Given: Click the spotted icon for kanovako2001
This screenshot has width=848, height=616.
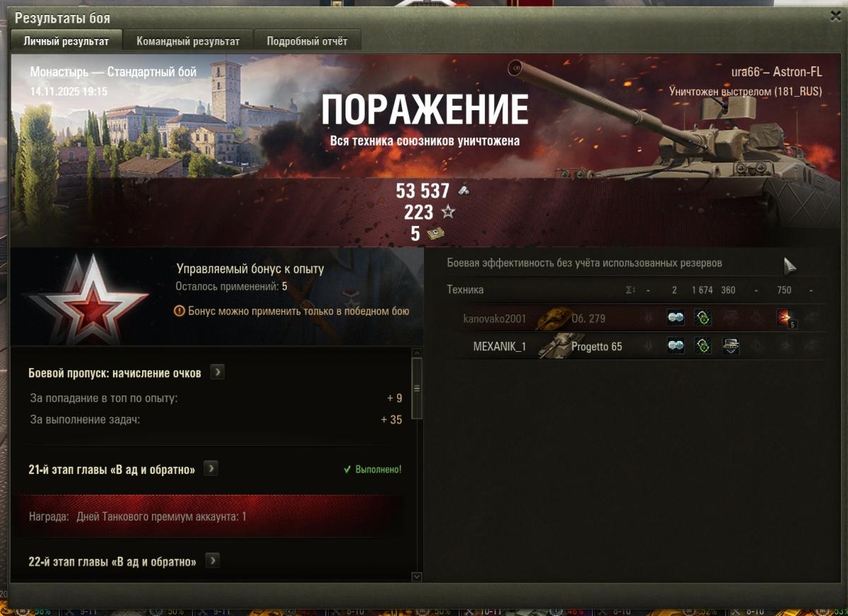Looking at the screenshot, I should [676, 319].
